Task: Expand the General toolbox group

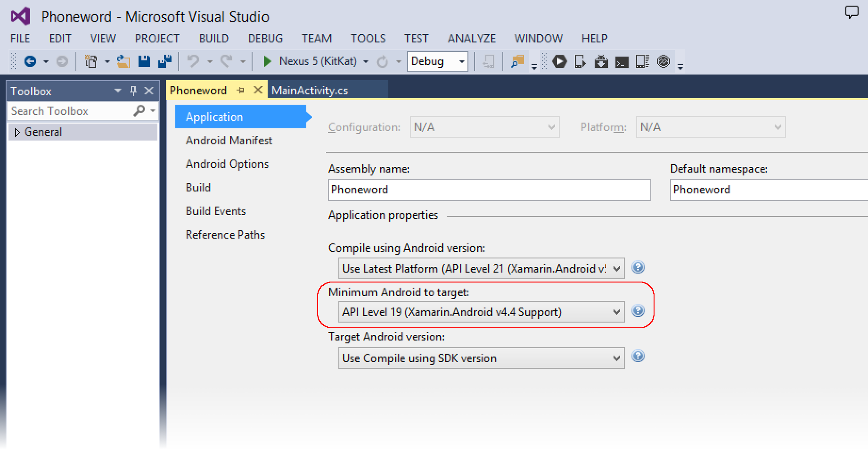Action: (x=17, y=132)
